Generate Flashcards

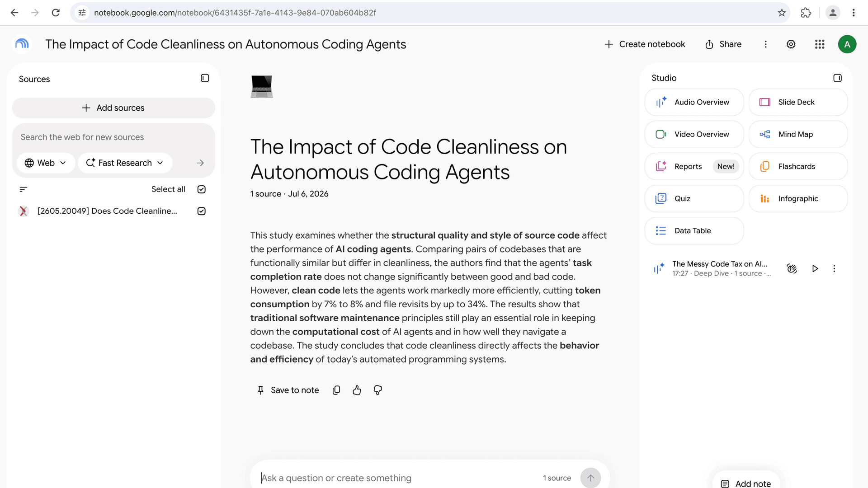[798, 166]
